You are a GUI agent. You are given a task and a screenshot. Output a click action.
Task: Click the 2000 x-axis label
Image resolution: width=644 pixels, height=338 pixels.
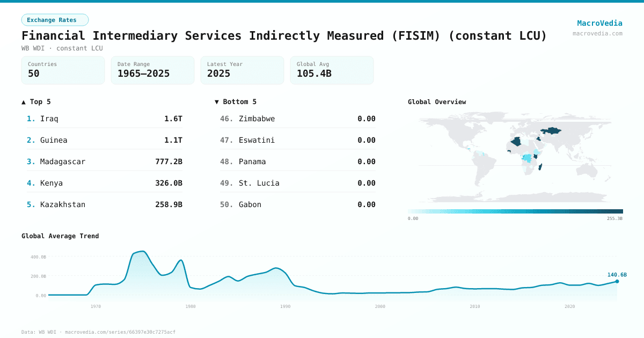[x=380, y=306]
